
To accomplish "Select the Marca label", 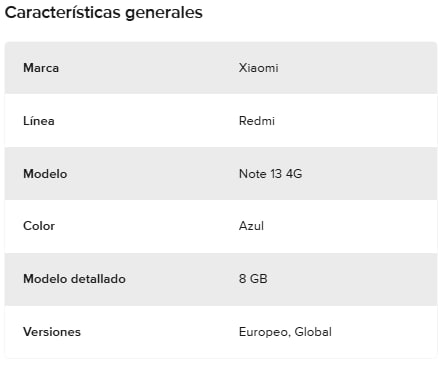I will point(41,68).
